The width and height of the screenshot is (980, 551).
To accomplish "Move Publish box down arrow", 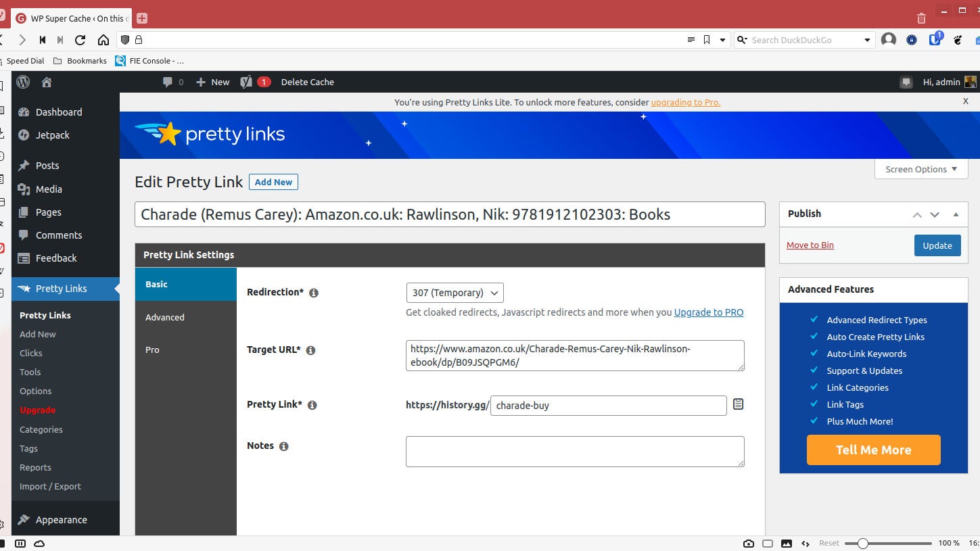I will tap(935, 214).
